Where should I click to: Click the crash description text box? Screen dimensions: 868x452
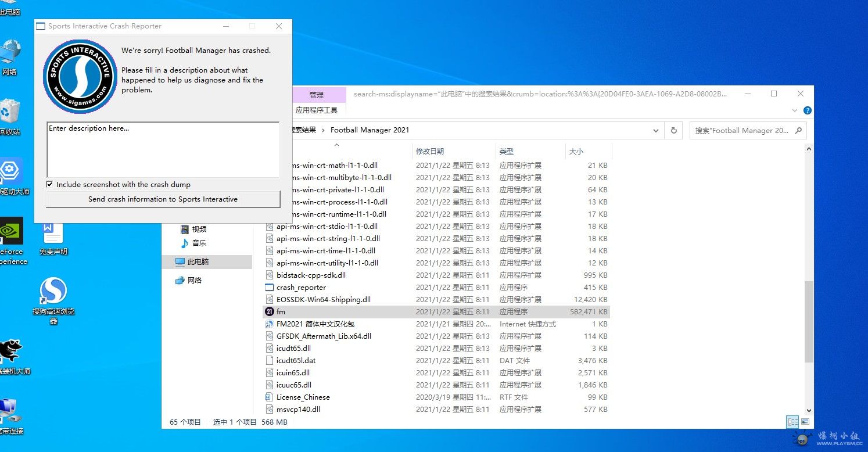163,149
